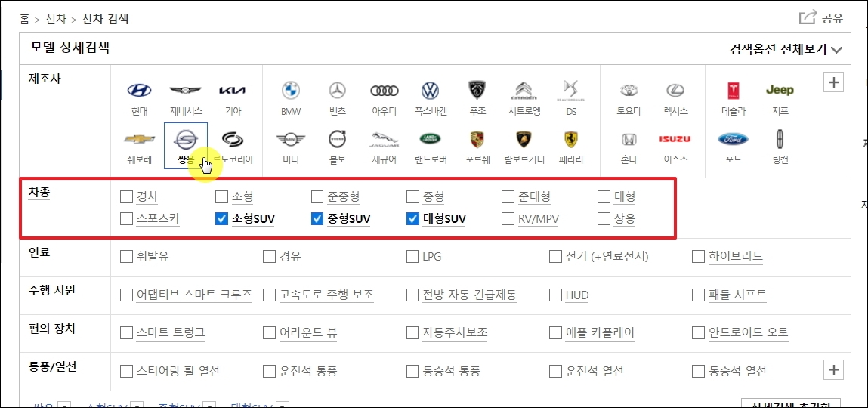868x408 pixels.
Task: Click the share (공유) icon
Action: click(808, 18)
